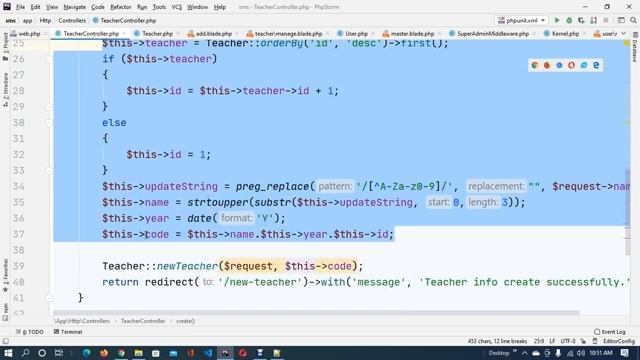Click the horizontal editor scrollbar
Image resolution: width=640 pixels, height=360 pixels.
point(316,313)
